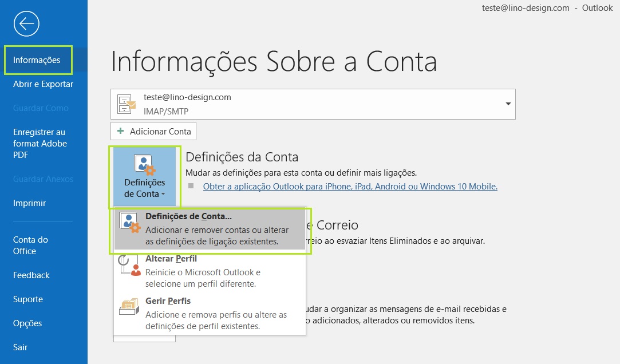
Task: Click the account mailbox icon beside teste@lino-design.com
Action: click(x=127, y=104)
